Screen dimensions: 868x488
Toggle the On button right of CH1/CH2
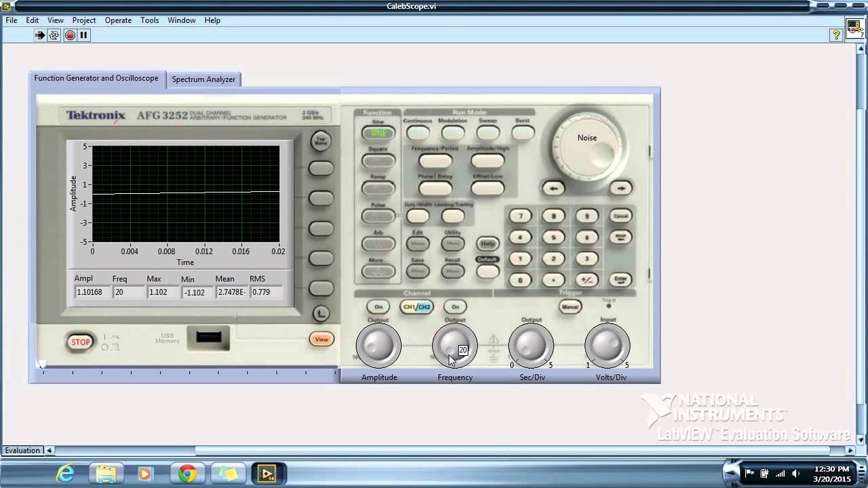click(455, 307)
